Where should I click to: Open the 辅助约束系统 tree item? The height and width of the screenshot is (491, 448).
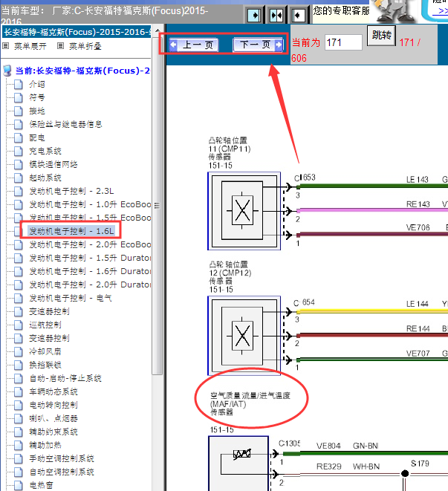coord(53,432)
